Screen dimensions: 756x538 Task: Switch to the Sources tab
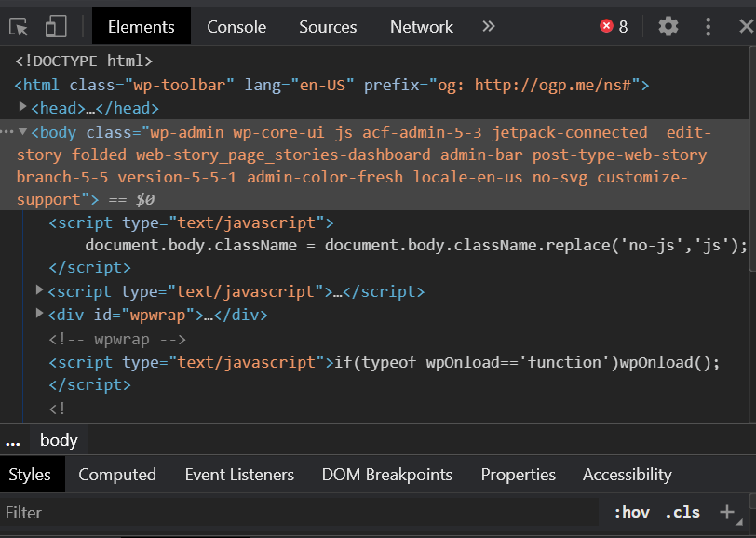coord(328,26)
